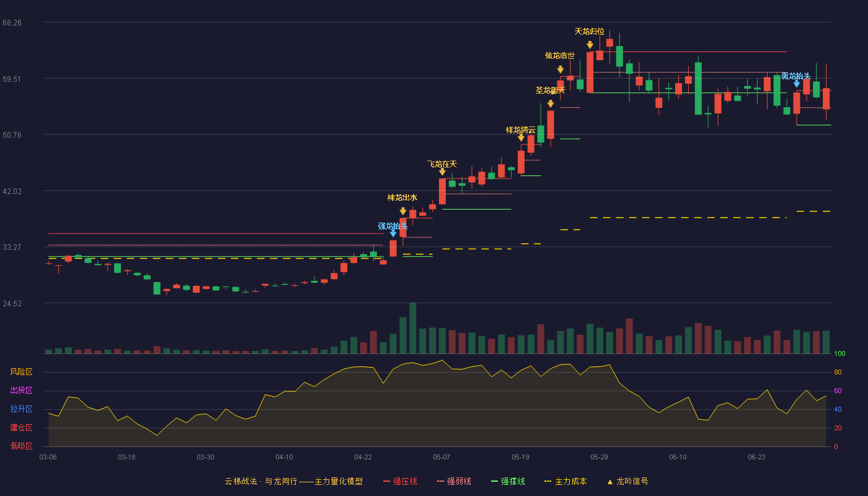Click the 拉升区 zone label

click(x=21, y=409)
